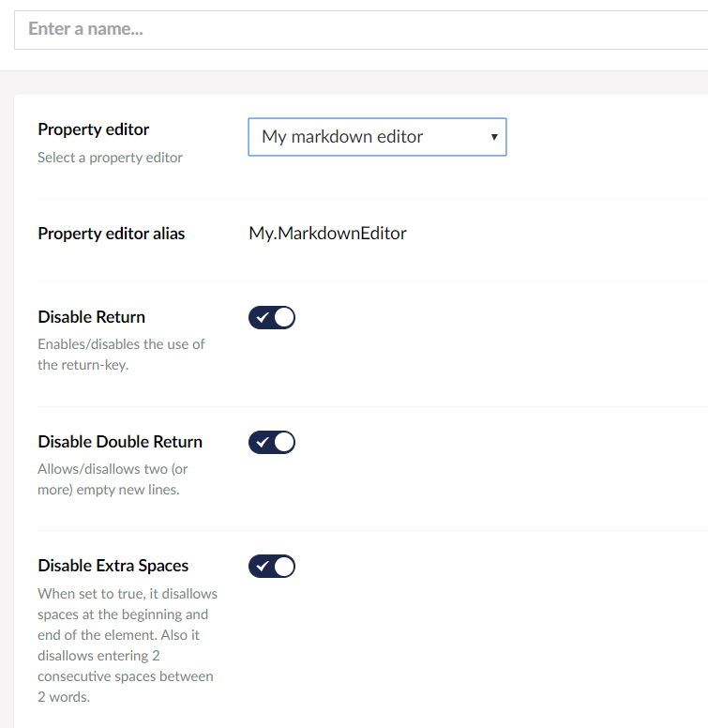Switch off Disable Extra Spaces
Image resolution: width=708 pixels, height=728 pixels.
pyautogui.click(x=272, y=566)
